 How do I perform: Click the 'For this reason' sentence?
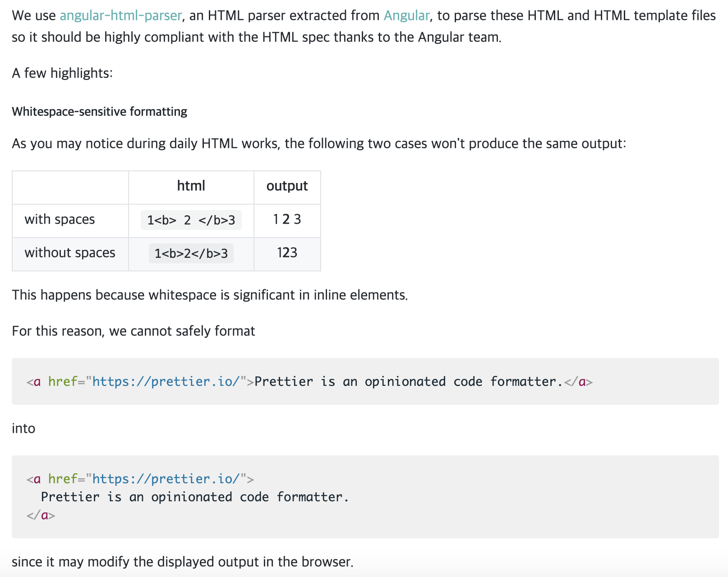click(x=134, y=331)
